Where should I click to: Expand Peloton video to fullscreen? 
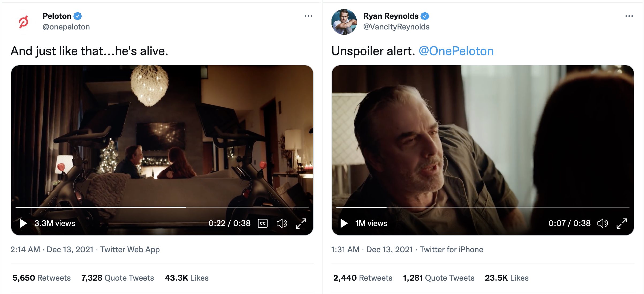(x=301, y=223)
